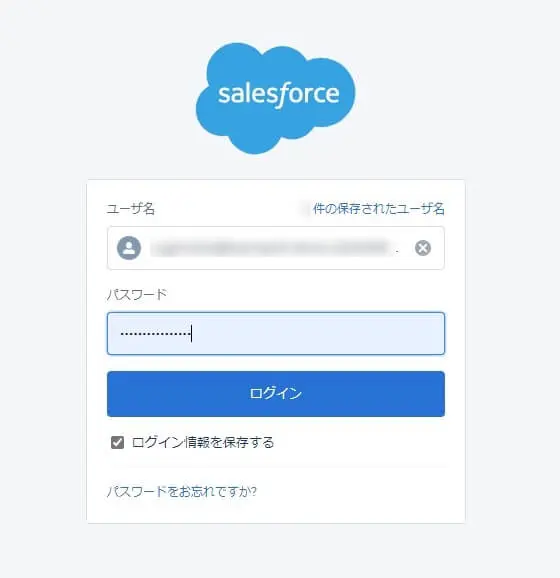The height and width of the screenshot is (578, 560).
Task: Click blank card area below forgot password link
Action: pyautogui.click(x=276, y=511)
